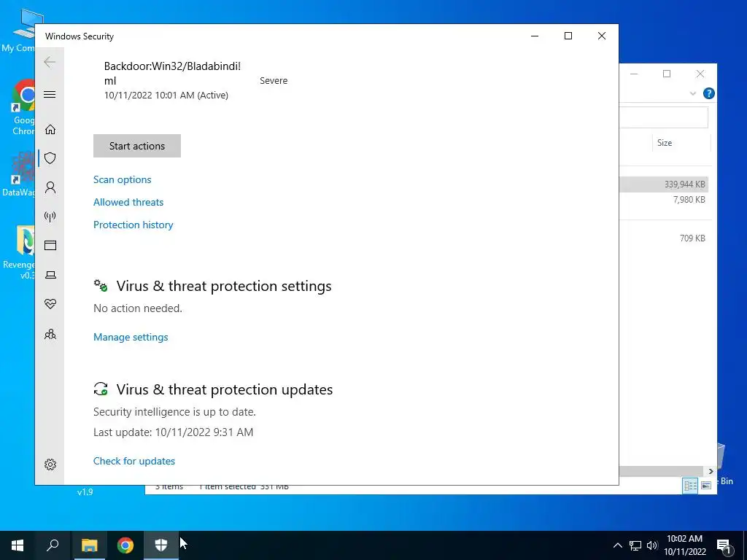Open the Windows Start menu
Viewport: 747px width, 560px height.
(x=18, y=545)
